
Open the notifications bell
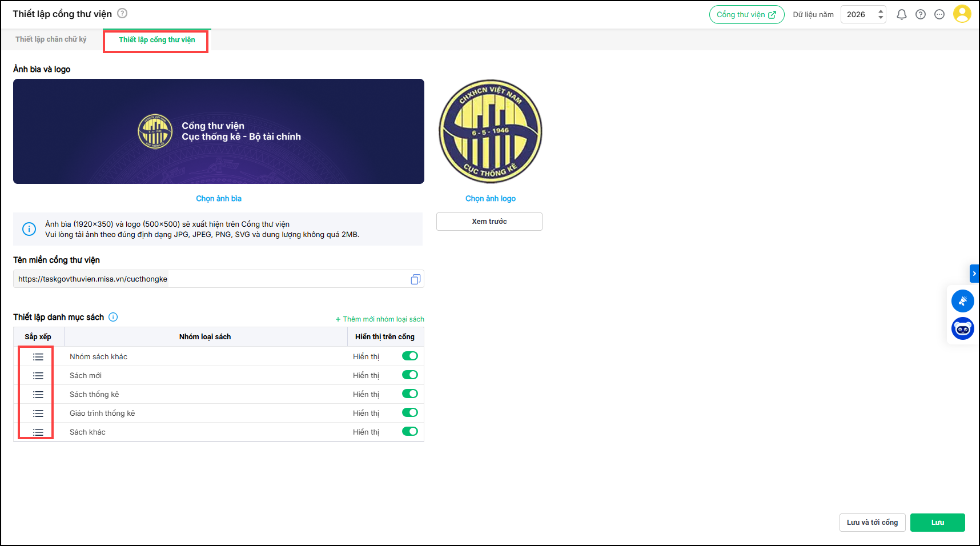pos(902,14)
